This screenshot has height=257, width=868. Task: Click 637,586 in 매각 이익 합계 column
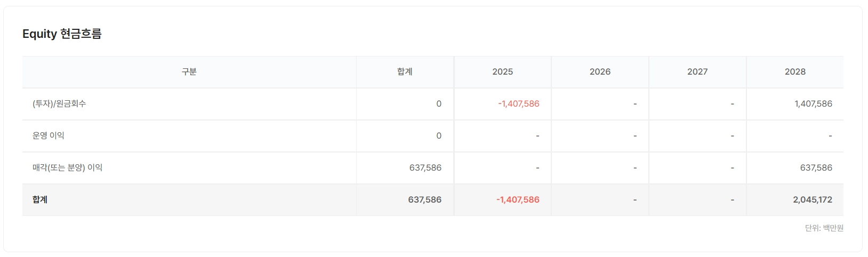(425, 168)
